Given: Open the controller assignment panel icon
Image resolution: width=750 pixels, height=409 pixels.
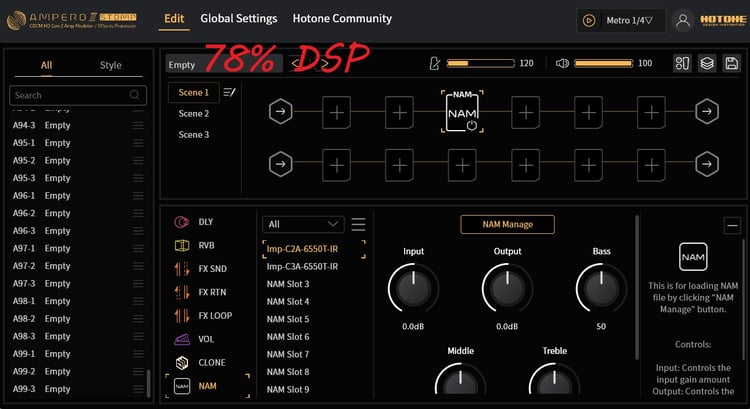Looking at the screenshot, I should pyautogui.click(x=682, y=63).
